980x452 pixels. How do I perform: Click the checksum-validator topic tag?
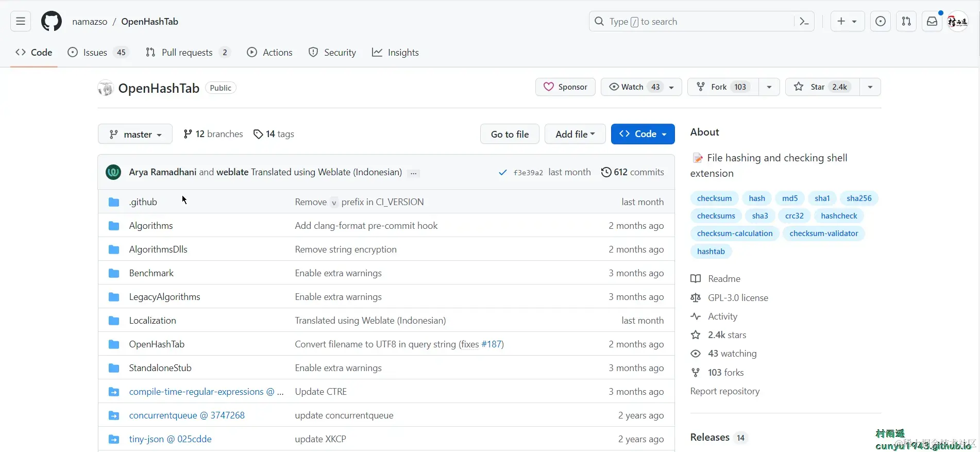(x=824, y=233)
